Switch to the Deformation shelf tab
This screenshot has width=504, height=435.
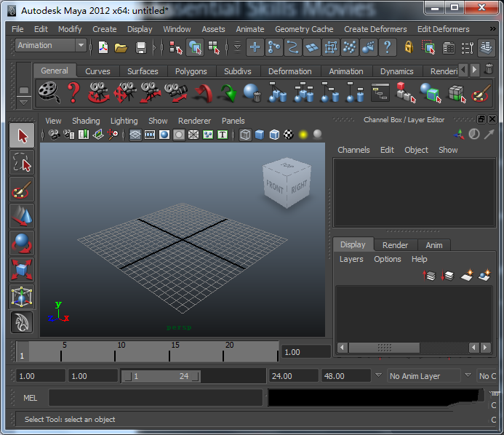coord(290,71)
